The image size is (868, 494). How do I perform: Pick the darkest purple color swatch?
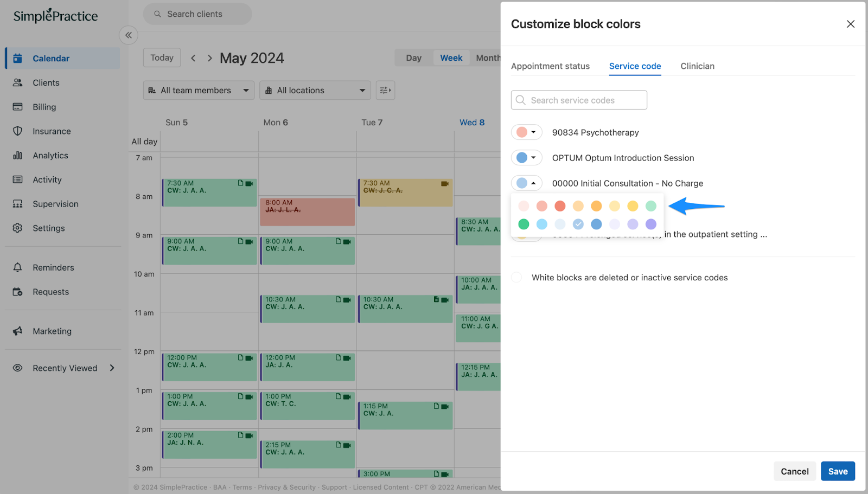651,224
